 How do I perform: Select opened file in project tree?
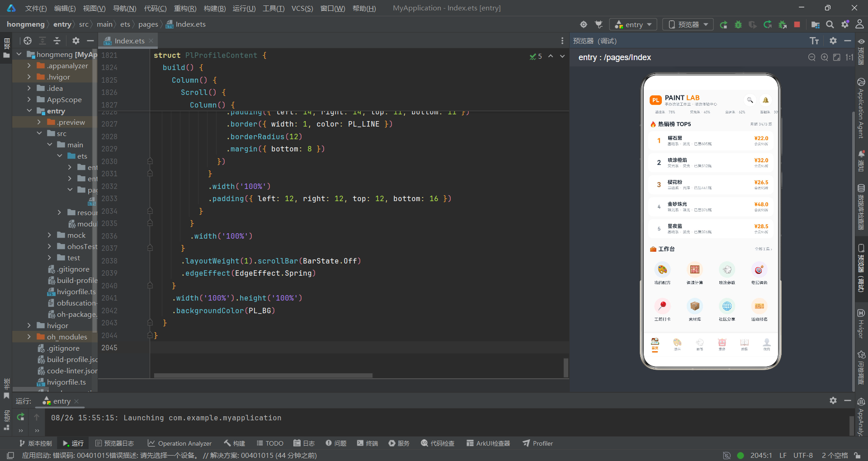coord(28,41)
